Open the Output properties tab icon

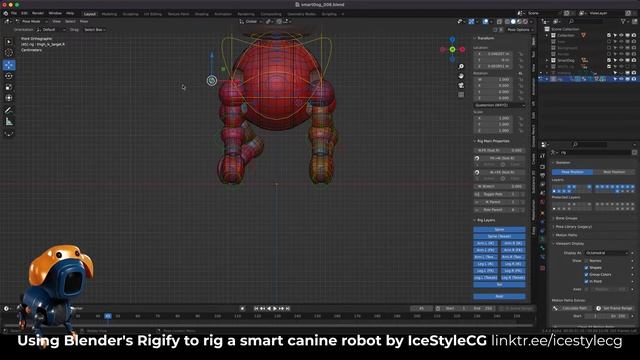click(542, 176)
